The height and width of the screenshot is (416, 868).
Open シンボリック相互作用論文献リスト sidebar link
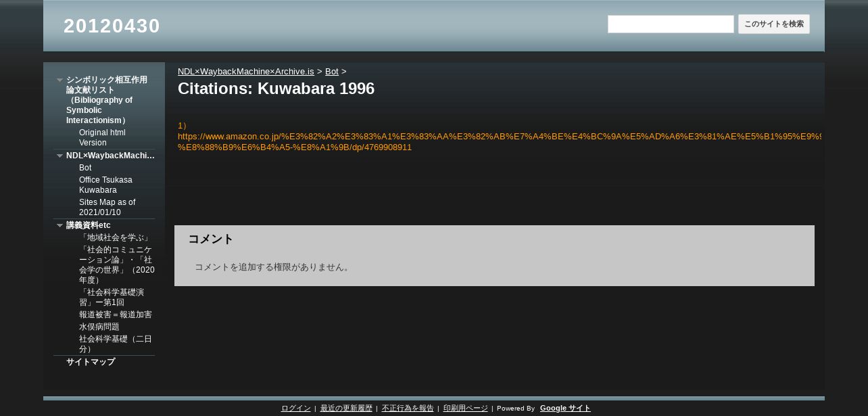[x=107, y=100]
